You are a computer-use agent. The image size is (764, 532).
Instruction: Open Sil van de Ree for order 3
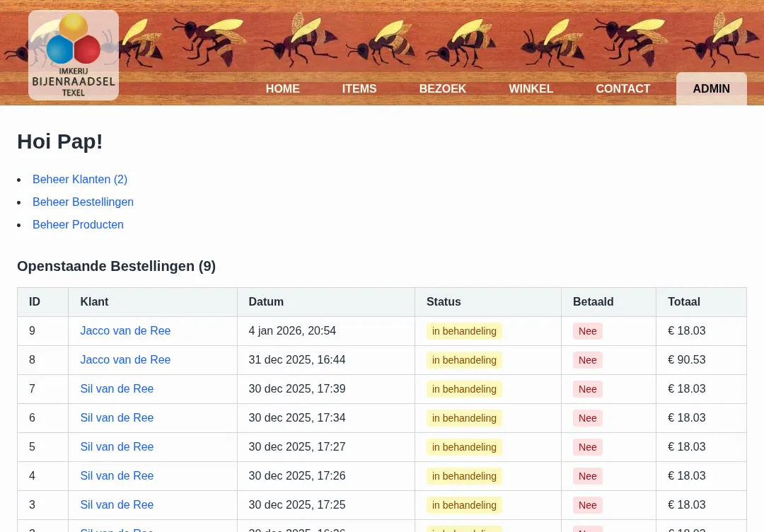117,504
